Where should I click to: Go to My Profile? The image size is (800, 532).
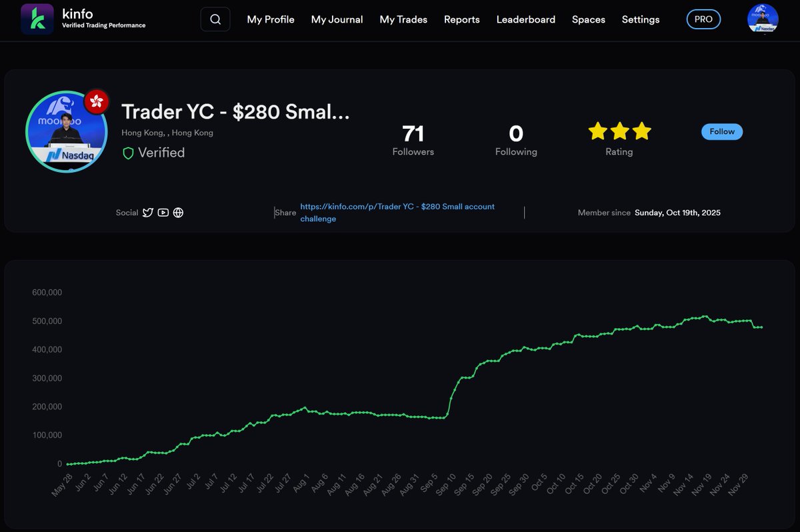click(271, 19)
